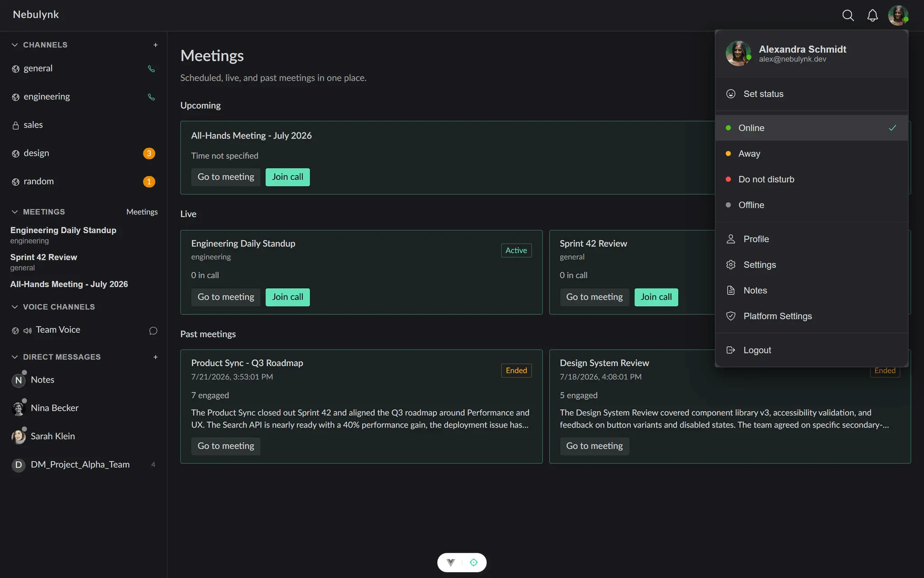Open search with the magnifier icon
The image size is (924, 578).
tap(848, 15)
